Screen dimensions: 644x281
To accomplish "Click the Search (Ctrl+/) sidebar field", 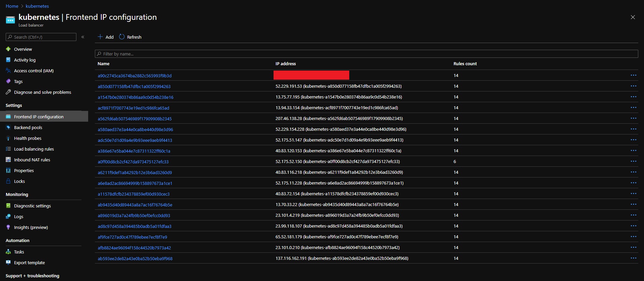I will (x=41, y=37).
